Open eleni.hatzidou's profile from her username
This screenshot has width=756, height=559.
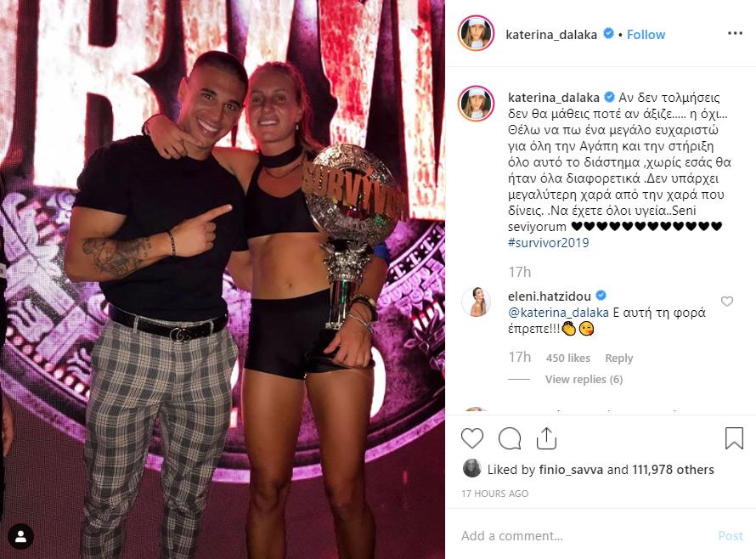click(549, 296)
